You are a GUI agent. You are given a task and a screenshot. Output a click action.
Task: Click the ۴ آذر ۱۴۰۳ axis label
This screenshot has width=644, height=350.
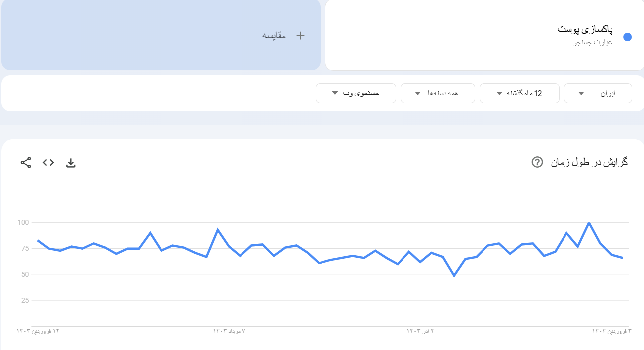[420, 331]
